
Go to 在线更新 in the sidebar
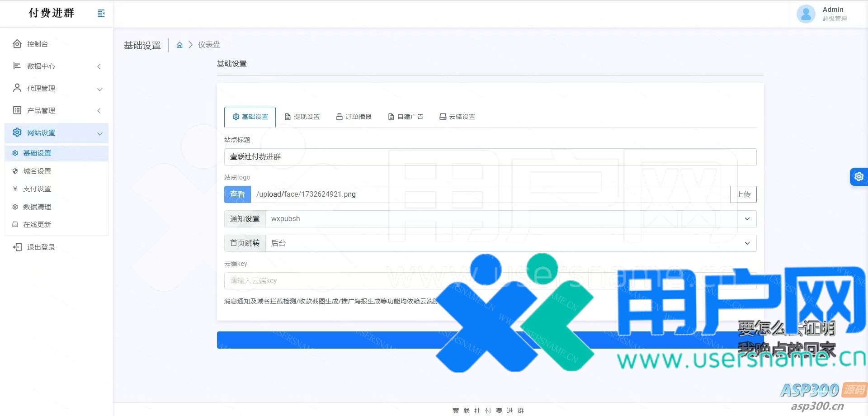(x=37, y=225)
